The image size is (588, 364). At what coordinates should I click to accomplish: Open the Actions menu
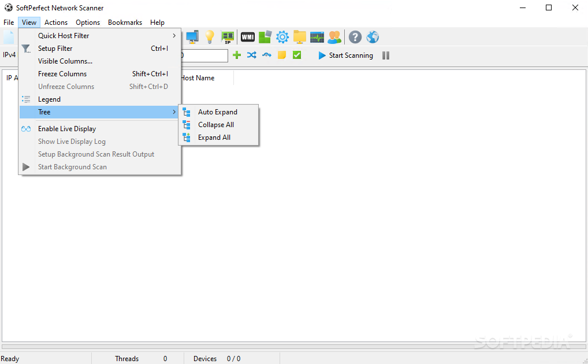(56, 22)
